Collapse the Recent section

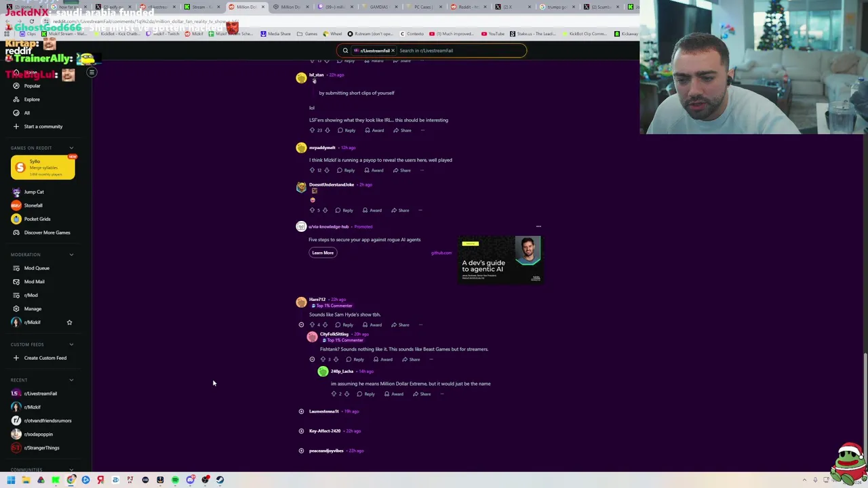(x=71, y=380)
